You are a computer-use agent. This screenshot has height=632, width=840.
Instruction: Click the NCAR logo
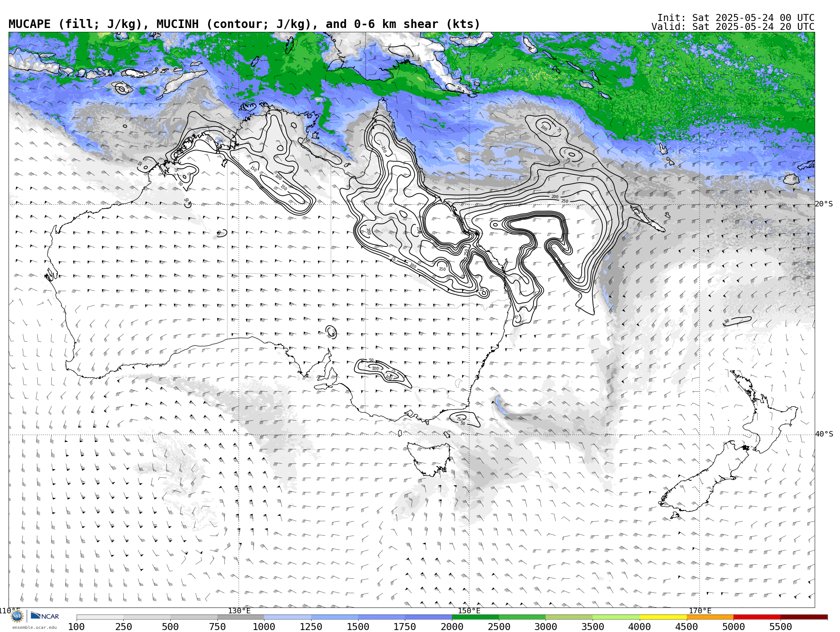(x=45, y=616)
